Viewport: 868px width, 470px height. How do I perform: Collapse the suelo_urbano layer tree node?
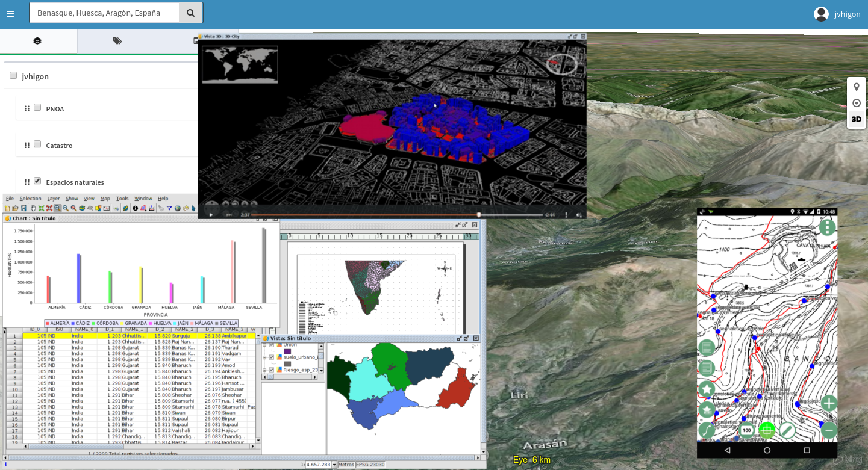(264, 357)
